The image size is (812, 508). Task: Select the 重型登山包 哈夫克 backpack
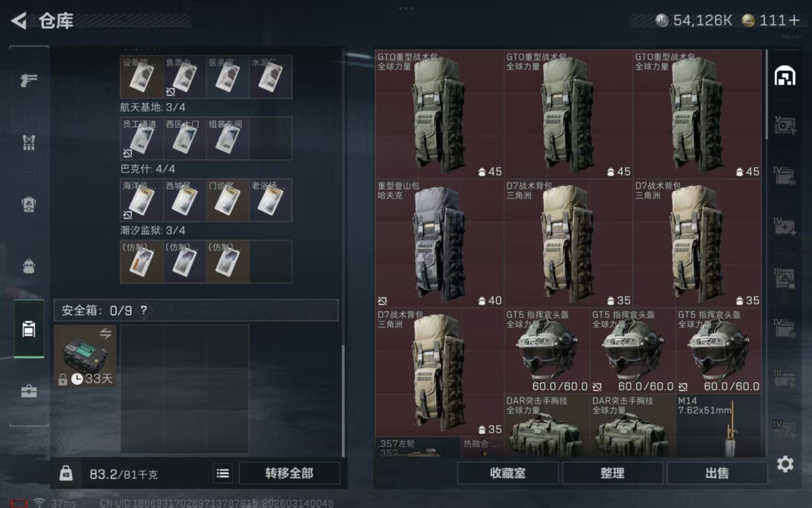pos(439,243)
